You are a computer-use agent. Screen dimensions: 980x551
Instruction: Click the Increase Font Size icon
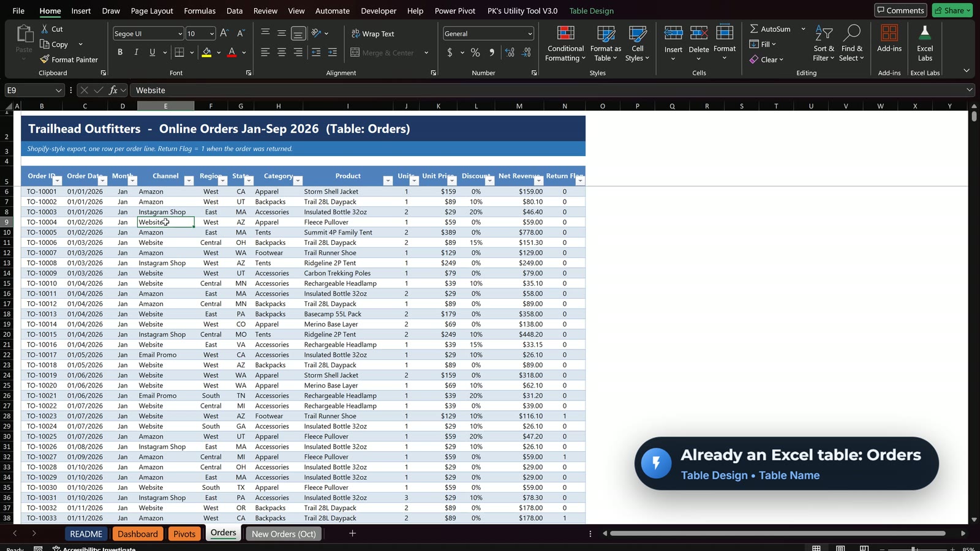[x=224, y=34]
